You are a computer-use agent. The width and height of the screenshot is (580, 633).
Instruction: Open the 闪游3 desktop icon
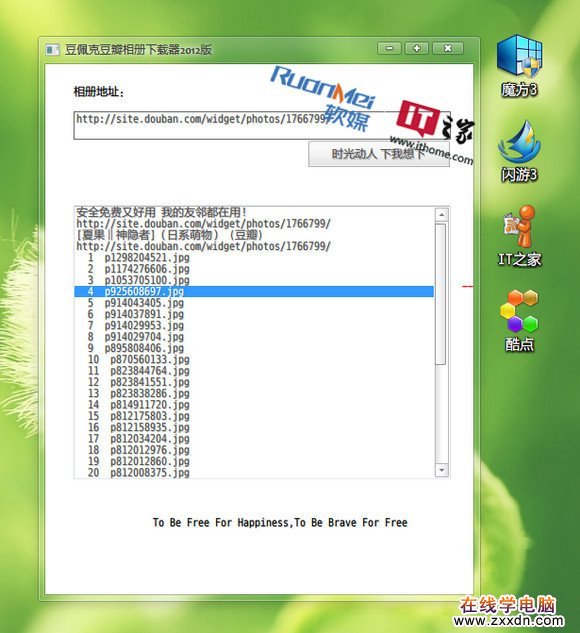point(519,151)
